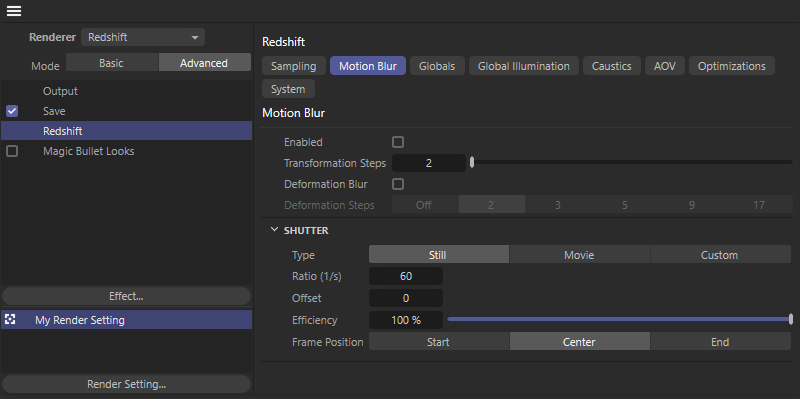Image resolution: width=800 pixels, height=399 pixels.
Task: Click the Effect... button
Action: tap(126, 296)
